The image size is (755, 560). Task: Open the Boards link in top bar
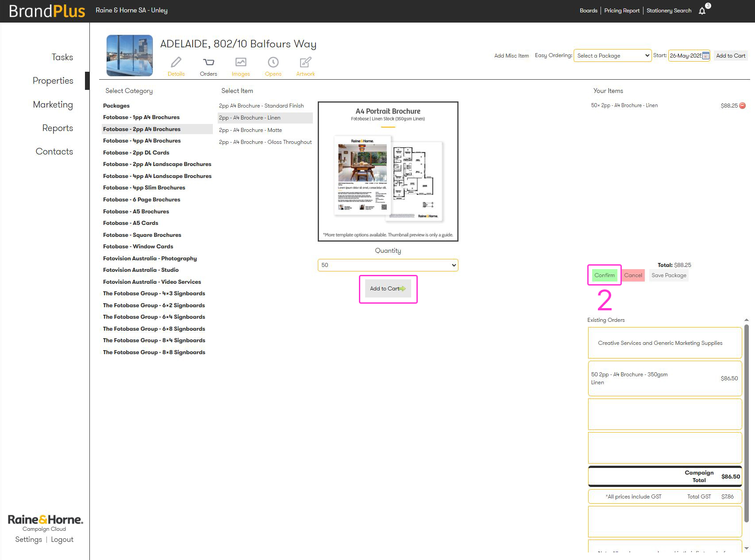589,11
